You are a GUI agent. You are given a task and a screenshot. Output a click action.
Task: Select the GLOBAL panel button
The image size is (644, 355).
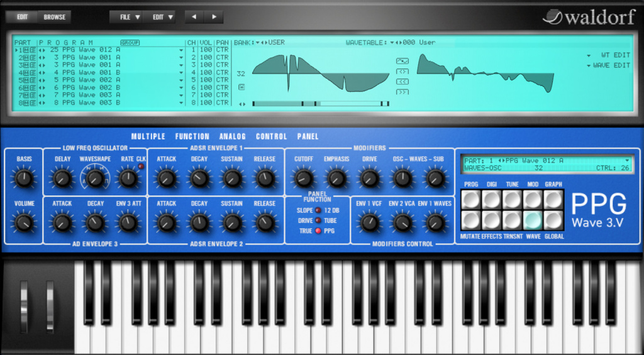point(553,220)
